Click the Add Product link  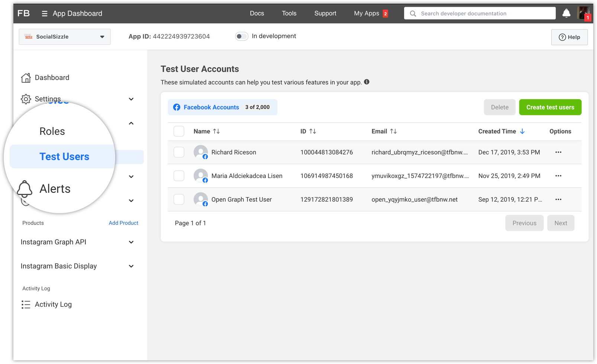[123, 223]
